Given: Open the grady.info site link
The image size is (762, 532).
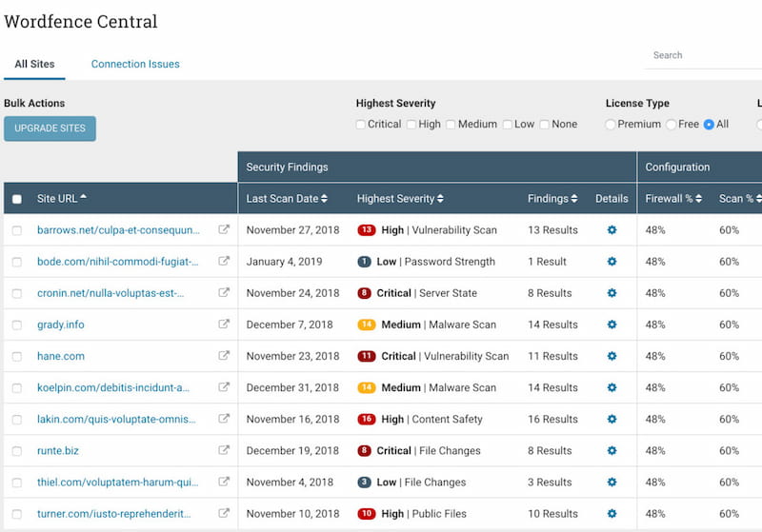Looking at the screenshot, I should (x=61, y=325).
